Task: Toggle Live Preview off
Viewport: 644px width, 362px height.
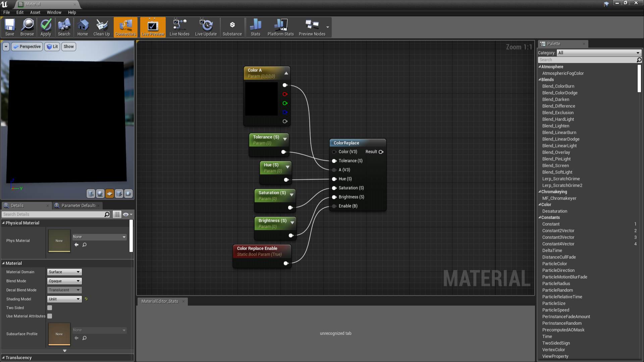Action: tap(153, 27)
